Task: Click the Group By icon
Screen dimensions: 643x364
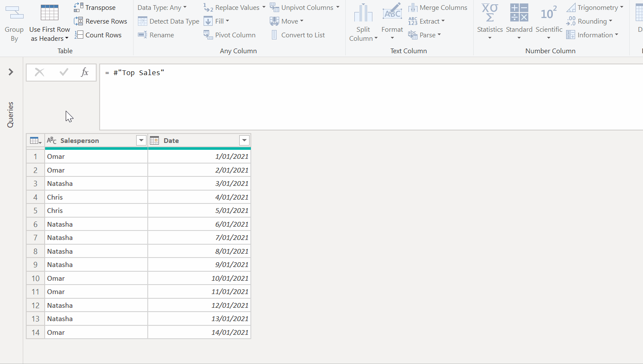Action: coord(14,13)
